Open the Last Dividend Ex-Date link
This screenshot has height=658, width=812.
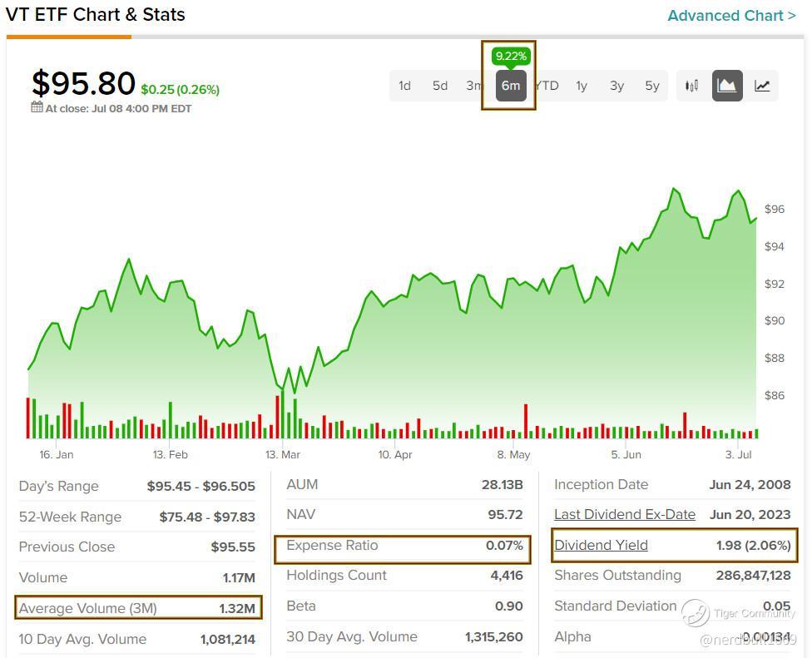coord(625,515)
